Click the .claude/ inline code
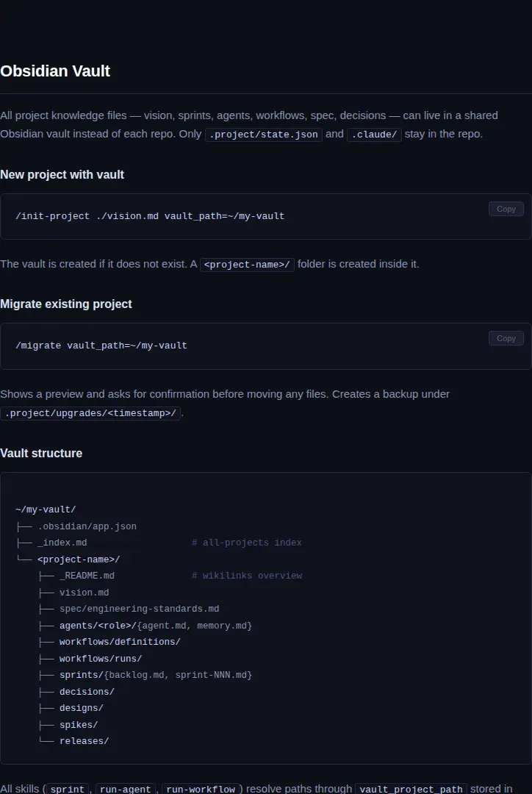The width and height of the screenshot is (532, 794). tap(374, 135)
